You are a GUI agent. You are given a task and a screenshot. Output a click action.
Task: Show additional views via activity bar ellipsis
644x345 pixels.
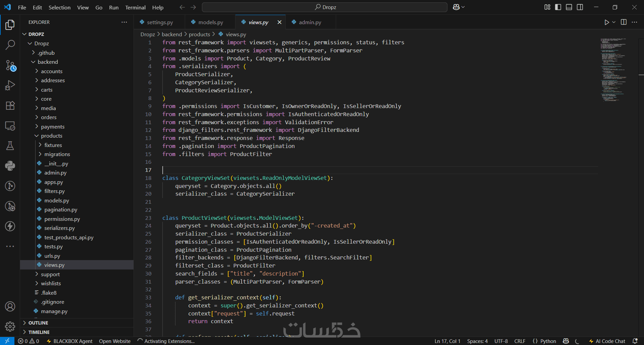tap(10, 246)
